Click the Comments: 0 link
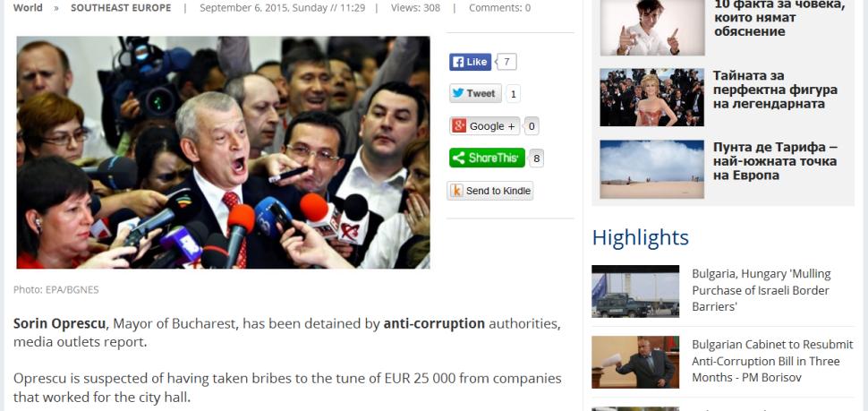This screenshot has width=868, height=411. 499,8
